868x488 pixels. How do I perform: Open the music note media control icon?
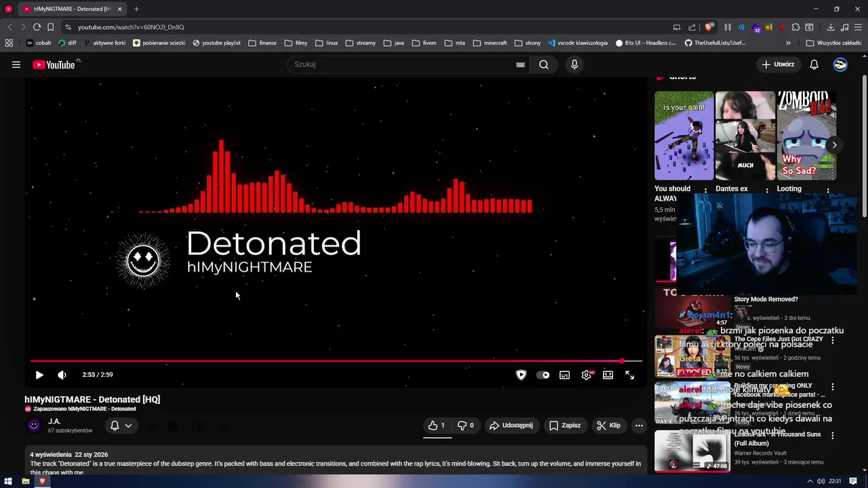point(844,27)
